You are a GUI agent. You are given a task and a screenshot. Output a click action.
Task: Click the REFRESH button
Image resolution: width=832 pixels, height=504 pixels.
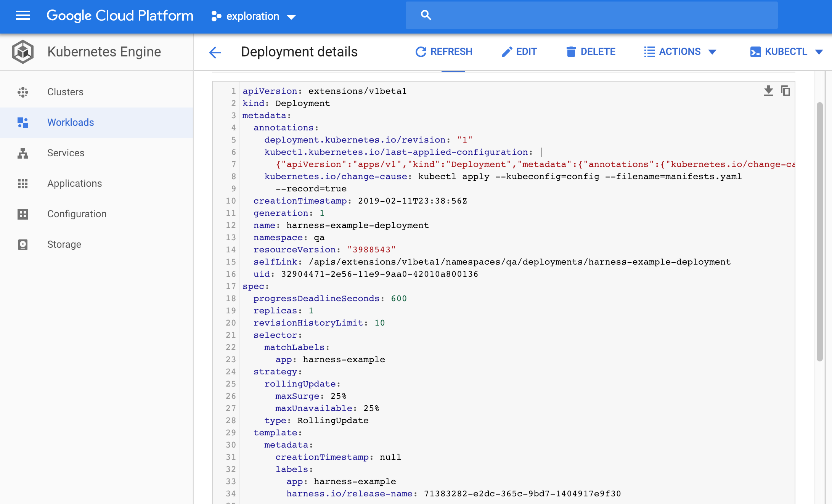point(444,51)
